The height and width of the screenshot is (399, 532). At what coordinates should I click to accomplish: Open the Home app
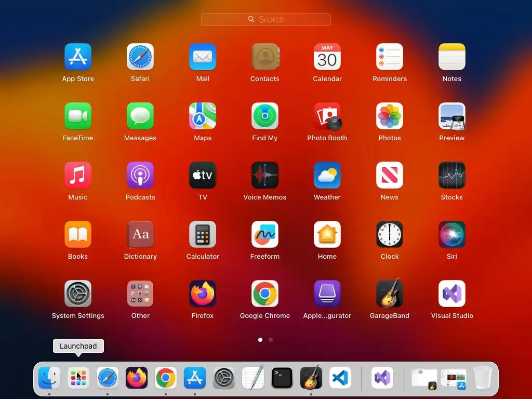click(327, 234)
